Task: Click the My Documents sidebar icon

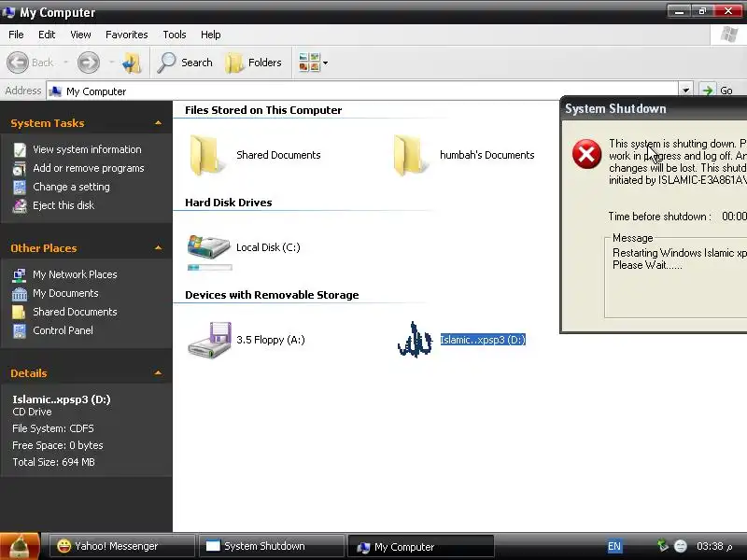Action: pos(20,293)
